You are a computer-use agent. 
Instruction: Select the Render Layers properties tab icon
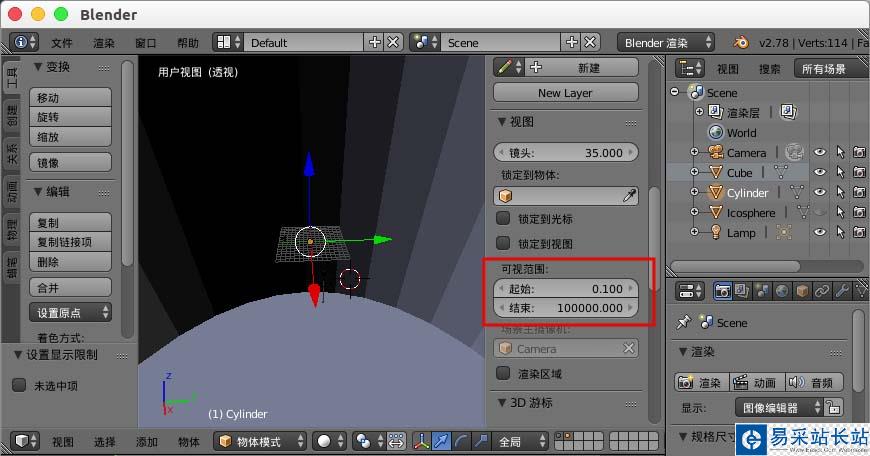pyautogui.click(x=742, y=291)
